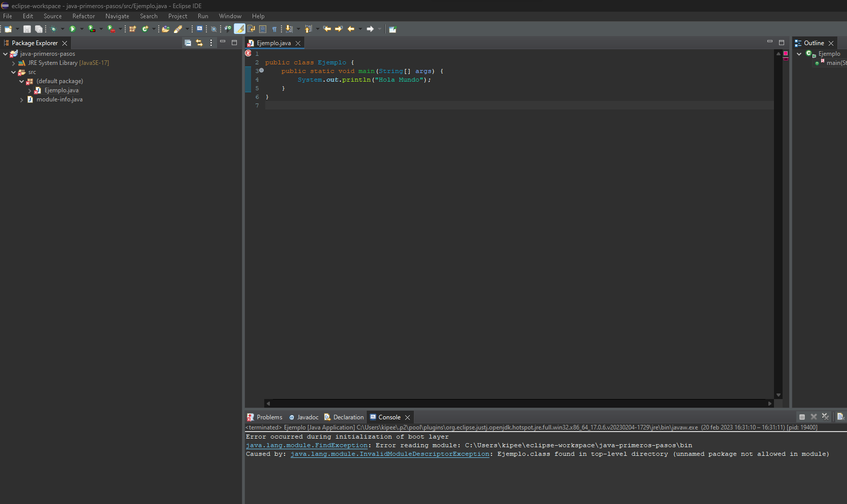Click the Open Type folder icon
847x504 pixels.
pos(166,29)
